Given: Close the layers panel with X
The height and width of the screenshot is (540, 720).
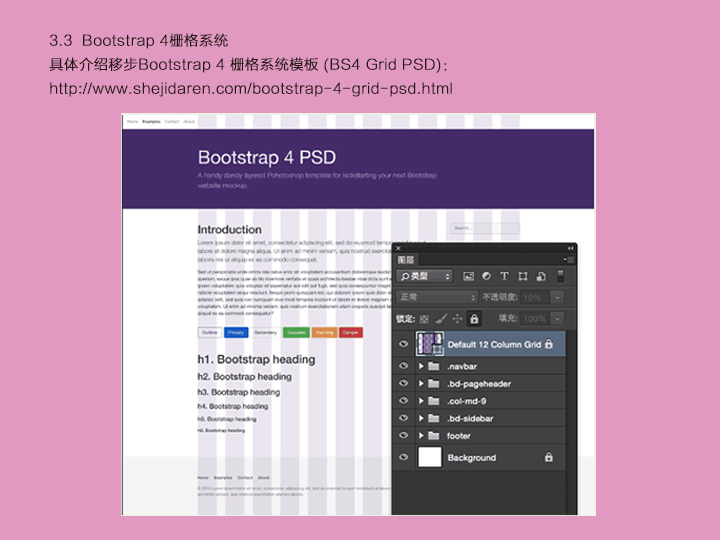Looking at the screenshot, I should coord(398,248).
